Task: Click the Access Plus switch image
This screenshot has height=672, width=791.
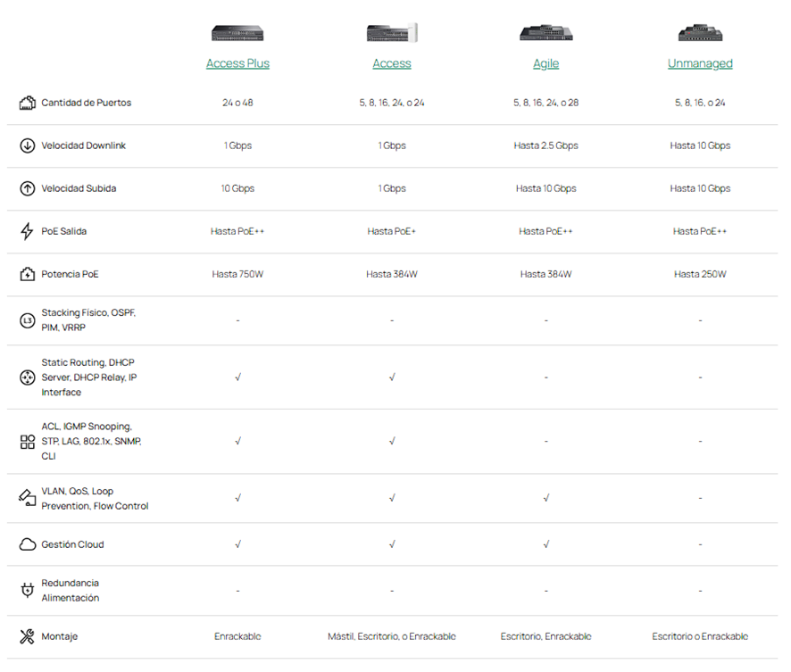Action: click(237, 33)
